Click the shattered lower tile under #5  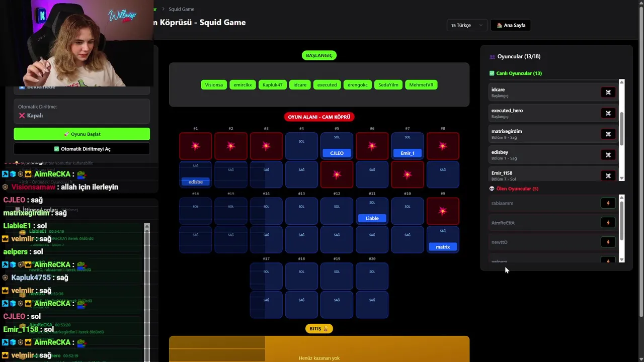coord(337,174)
